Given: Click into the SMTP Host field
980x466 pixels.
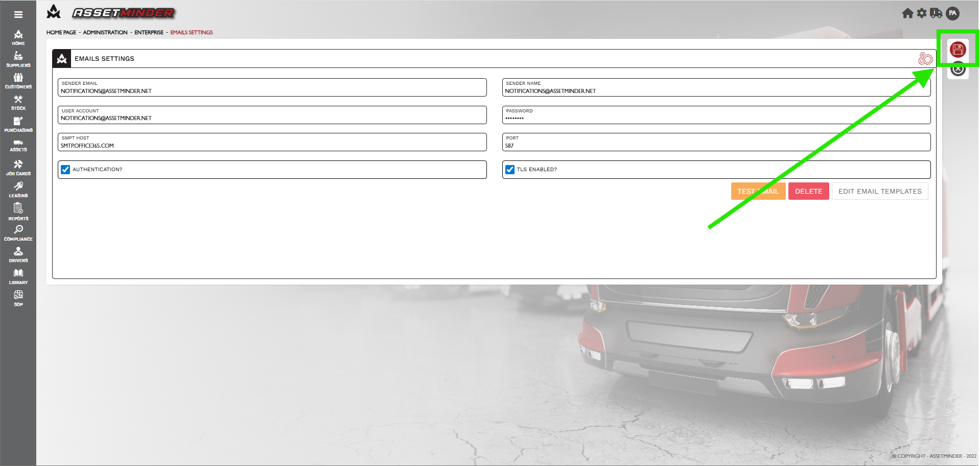Looking at the screenshot, I should click(x=272, y=146).
